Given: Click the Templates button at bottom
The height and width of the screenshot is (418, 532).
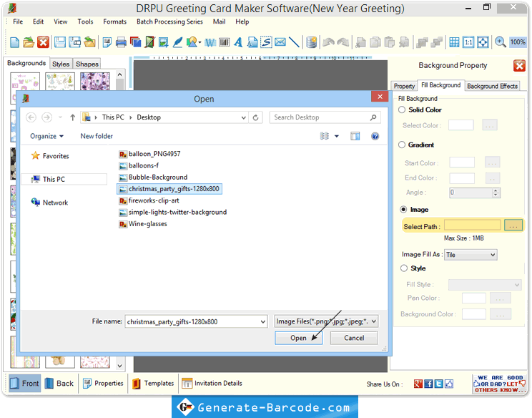Looking at the screenshot, I should pyautogui.click(x=153, y=384).
